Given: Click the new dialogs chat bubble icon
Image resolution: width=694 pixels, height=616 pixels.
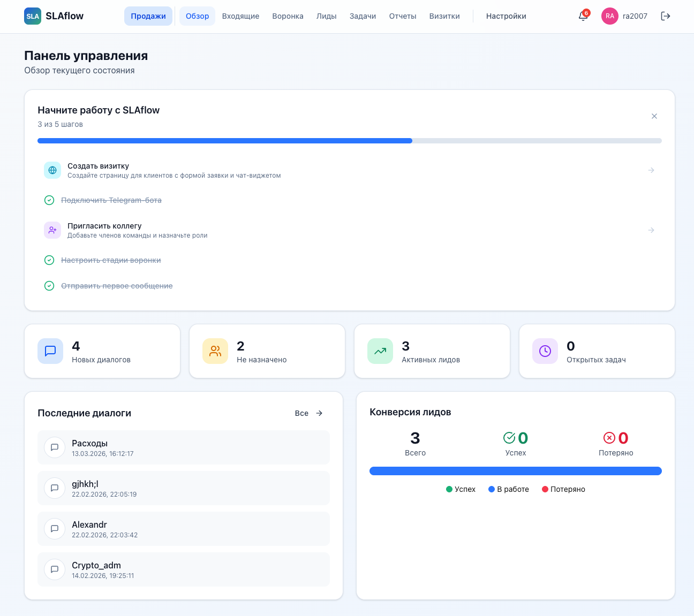Looking at the screenshot, I should pyautogui.click(x=50, y=351).
